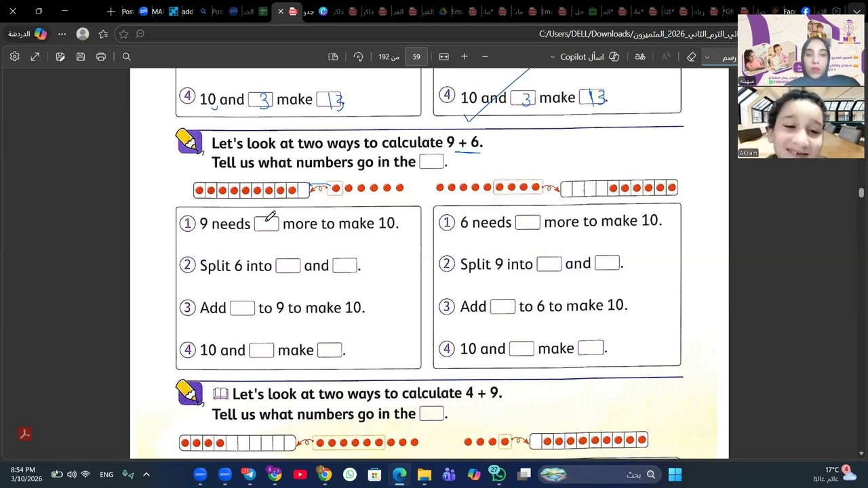
Task: Print the PDF document
Action: coord(101,57)
